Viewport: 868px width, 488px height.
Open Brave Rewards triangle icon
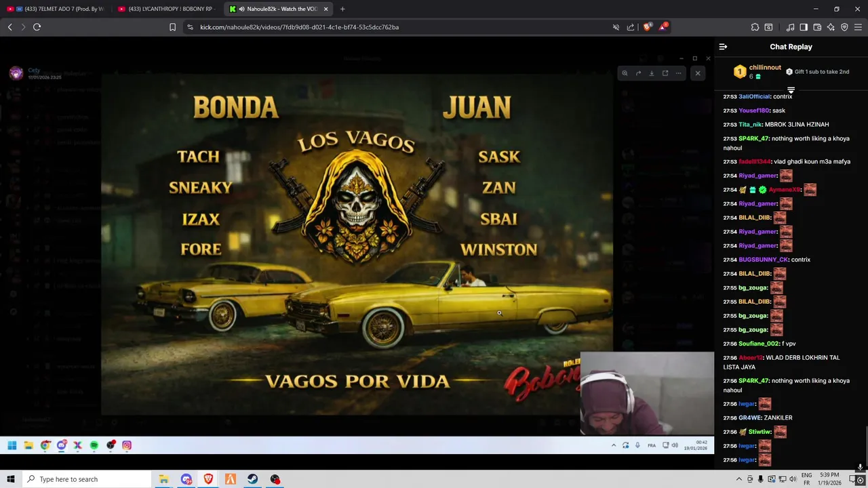tap(663, 27)
